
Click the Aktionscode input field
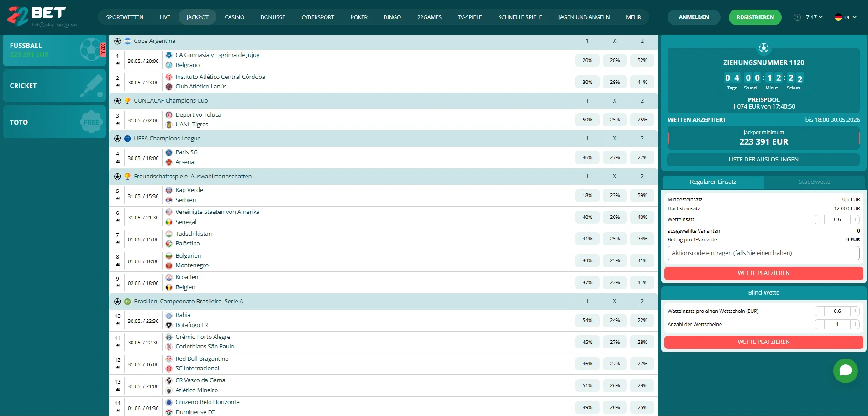point(763,253)
